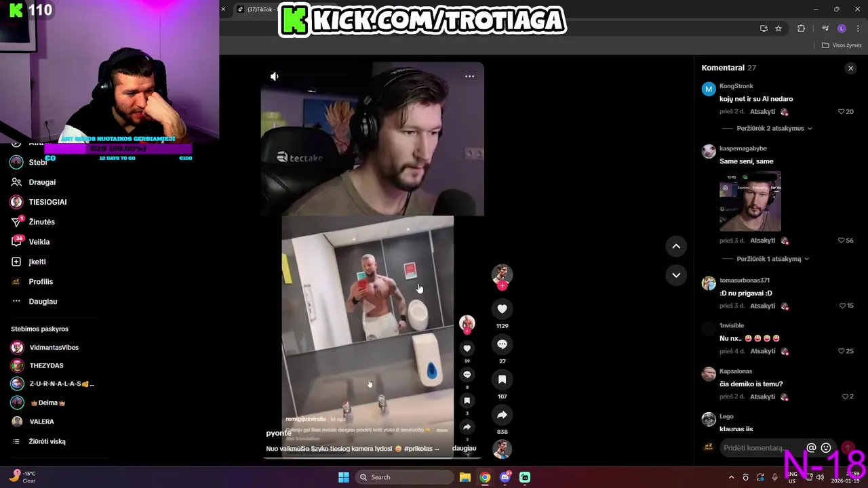Viewport: 868px width, 488px height.
Task: Expand followed list with Žiūrėti viską
Action: point(47,442)
